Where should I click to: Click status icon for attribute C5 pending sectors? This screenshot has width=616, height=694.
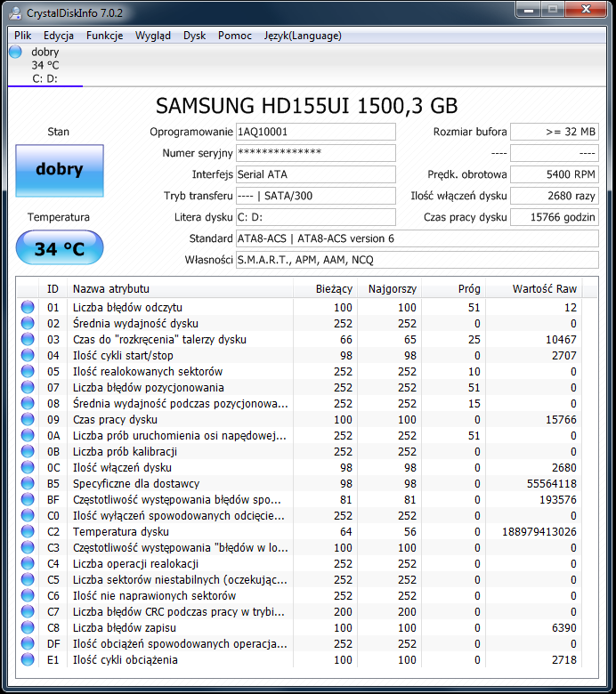(28, 580)
